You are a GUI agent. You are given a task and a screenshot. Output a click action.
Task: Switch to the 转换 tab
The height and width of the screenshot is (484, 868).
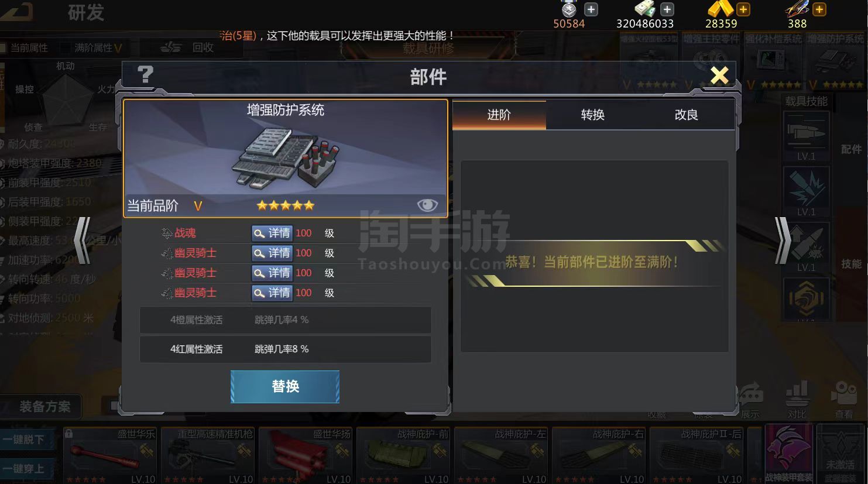pyautogui.click(x=592, y=115)
